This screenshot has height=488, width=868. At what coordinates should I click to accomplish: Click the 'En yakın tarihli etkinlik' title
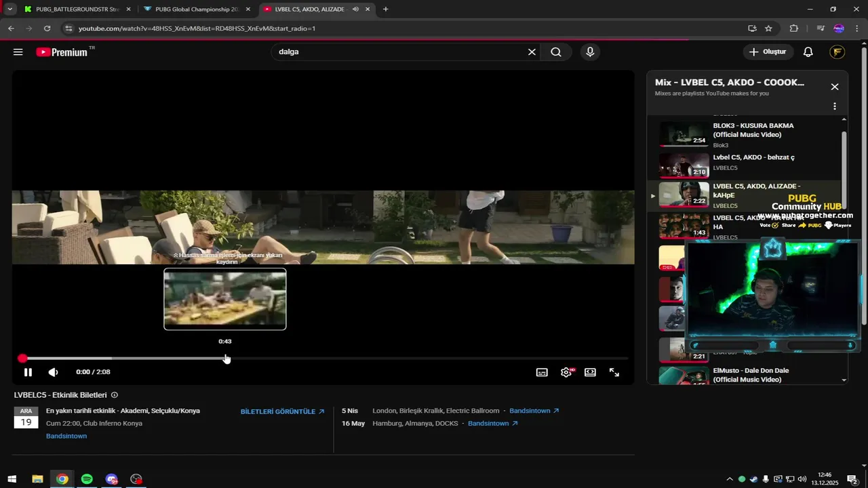[123, 411]
